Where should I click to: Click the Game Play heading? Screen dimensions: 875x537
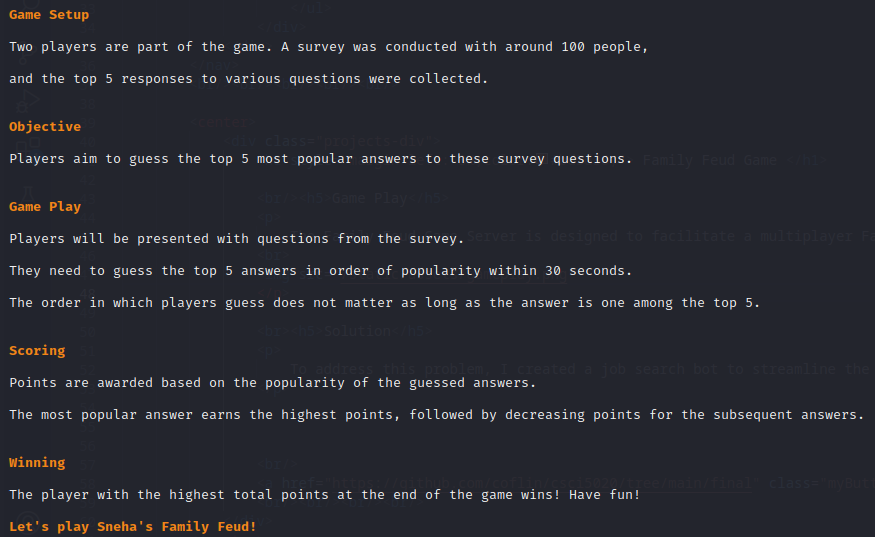click(45, 207)
